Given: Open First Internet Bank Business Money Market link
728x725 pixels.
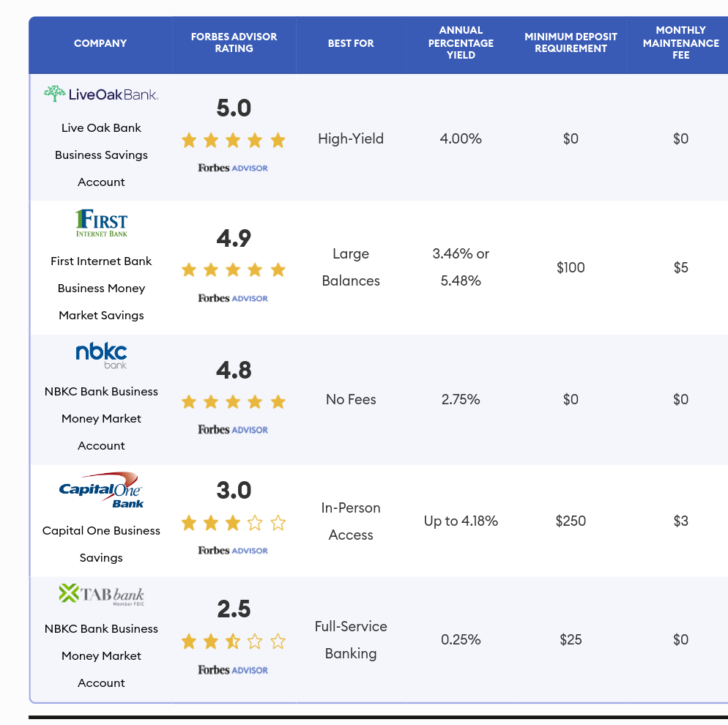Looking at the screenshot, I should 101,288.
